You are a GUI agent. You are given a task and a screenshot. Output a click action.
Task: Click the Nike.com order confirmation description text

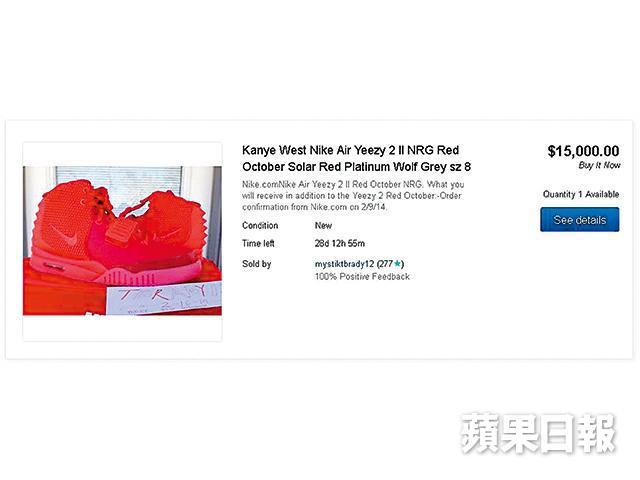353,196
